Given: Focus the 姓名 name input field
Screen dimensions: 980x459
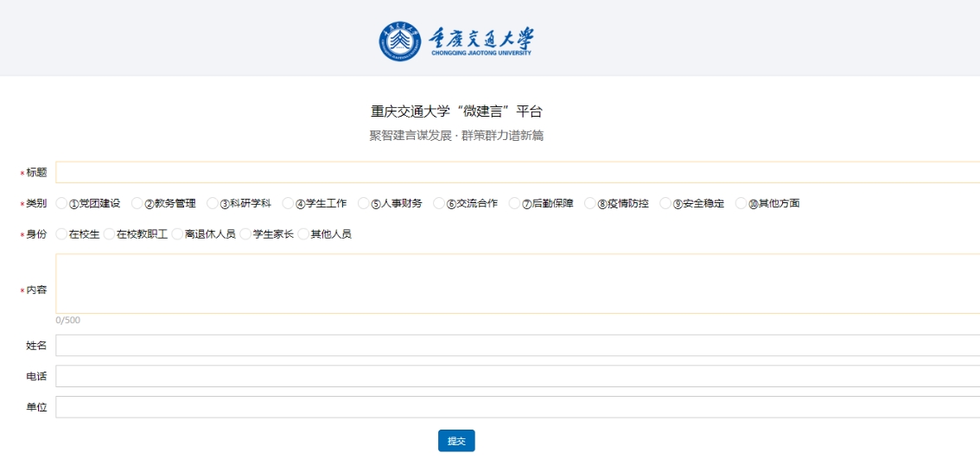Looking at the screenshot, I should (x=518, y=345).
